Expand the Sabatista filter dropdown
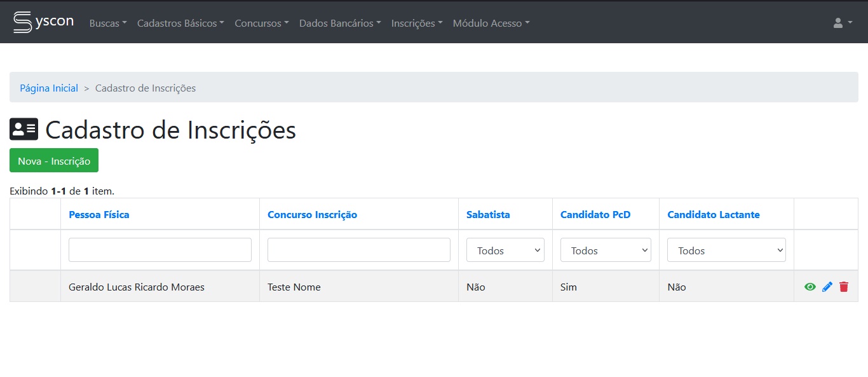The height and width of the screenshot is (377, 868). pos(505,250)
